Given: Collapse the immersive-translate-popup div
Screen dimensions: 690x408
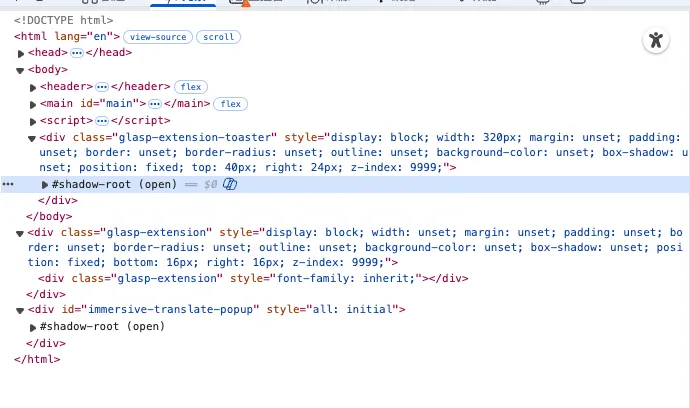Looking at the screenshot, I should pyautogui.click(x=20, y=311).
